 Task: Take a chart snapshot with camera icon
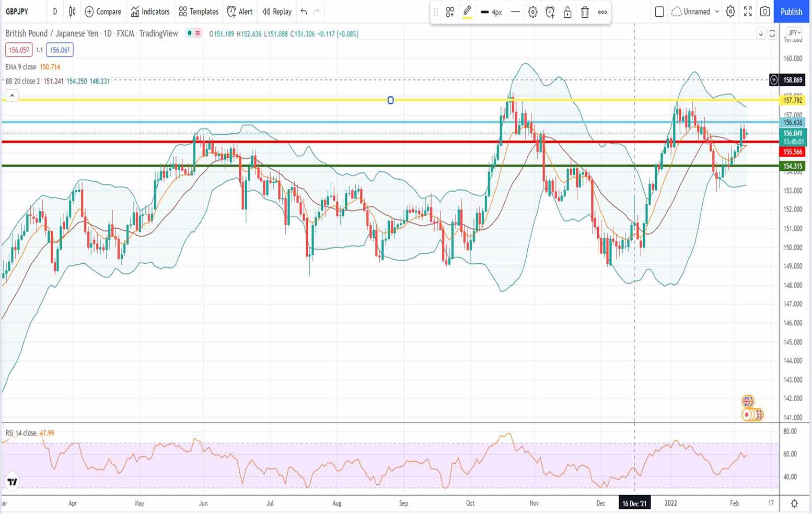[x=765, y=11]
